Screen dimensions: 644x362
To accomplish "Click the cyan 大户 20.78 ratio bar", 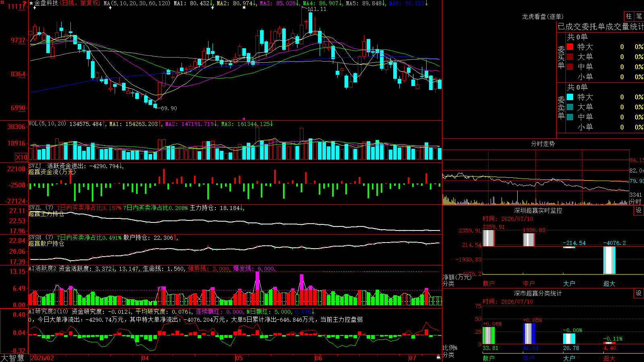I will (569, 339).
